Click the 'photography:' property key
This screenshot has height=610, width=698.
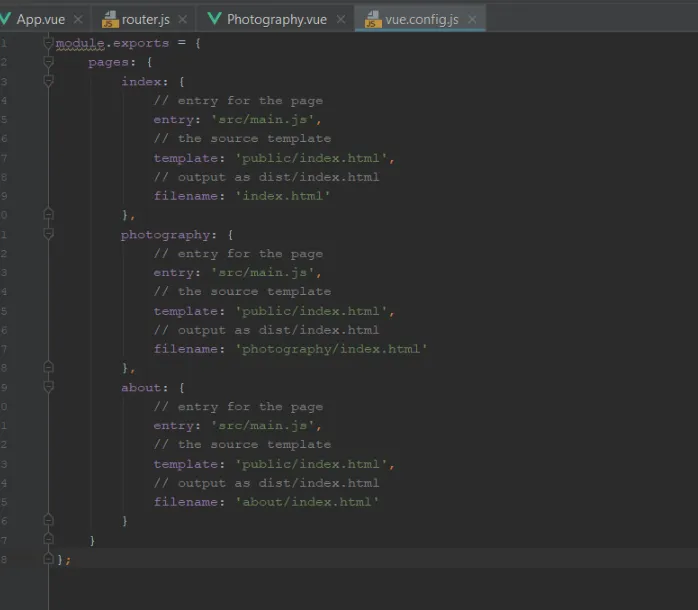(169, 235)
